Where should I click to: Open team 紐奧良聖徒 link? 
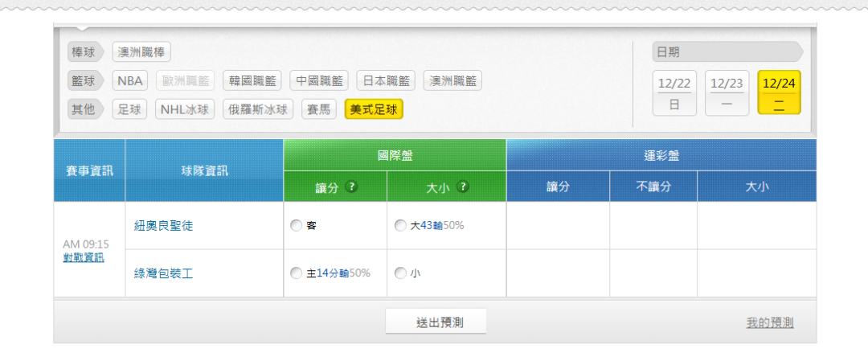(163, 226)
